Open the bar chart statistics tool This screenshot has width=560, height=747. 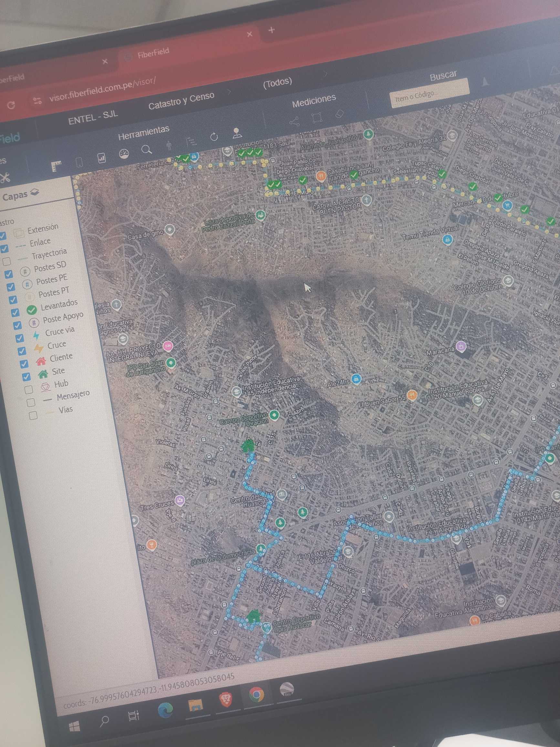coord(102,158)
